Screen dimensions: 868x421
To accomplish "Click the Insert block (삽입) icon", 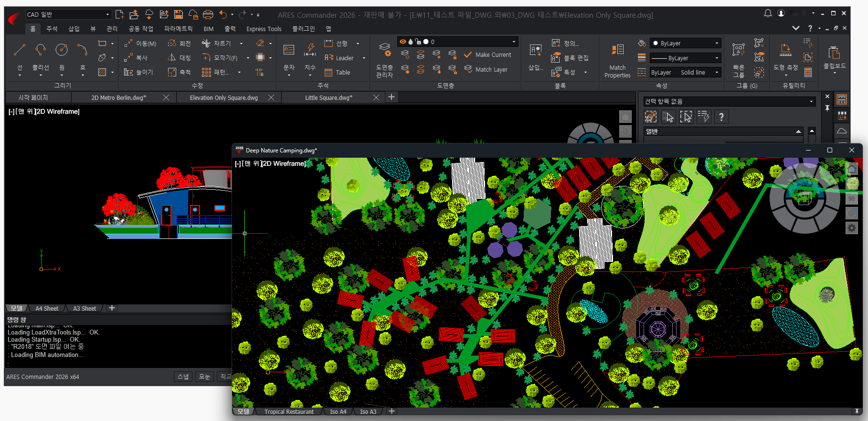I will [536, 50].
